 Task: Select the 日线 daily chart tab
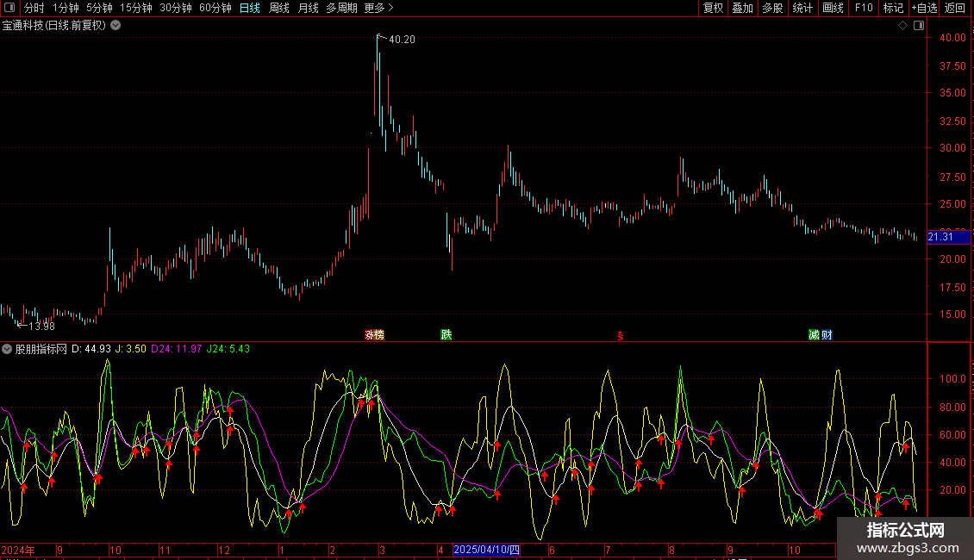point(250,8)
